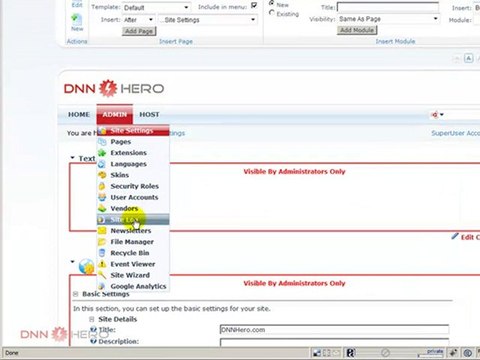This screenshot has width=480, height=360.
Task: Open Google Analytics menu entry
Action: click(x=133, y=286)
